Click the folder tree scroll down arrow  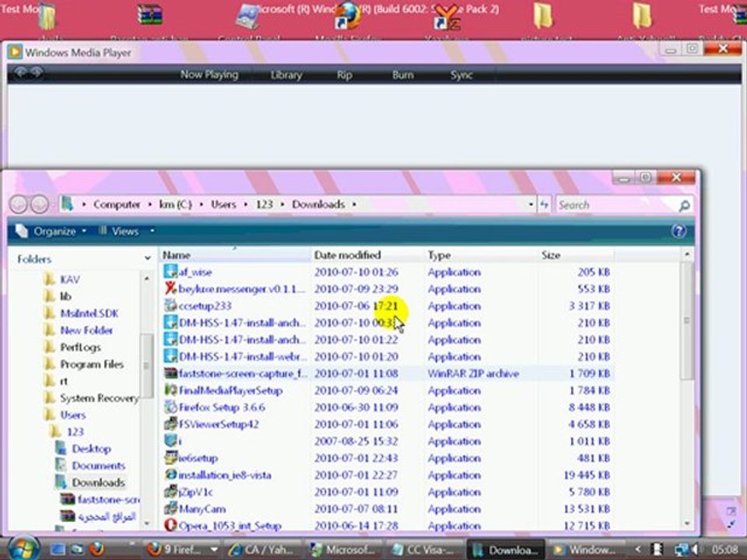[x=146, y=523]
